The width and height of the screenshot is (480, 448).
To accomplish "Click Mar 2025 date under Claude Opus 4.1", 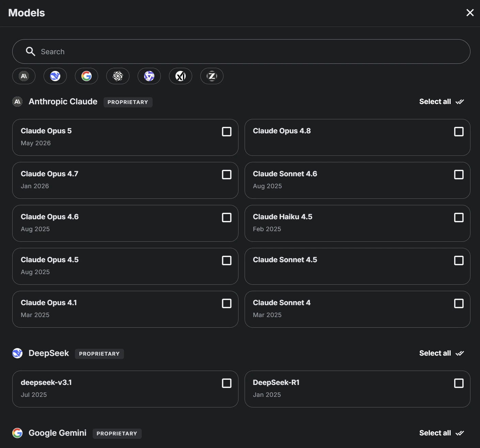I will click(x=35, y=315).
